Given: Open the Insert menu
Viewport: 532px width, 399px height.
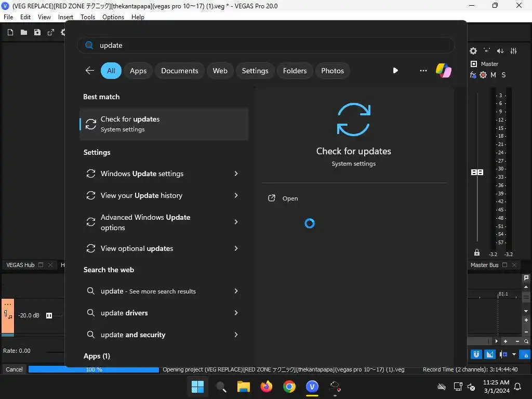Looking at the screenshot, I should coord(65,17).
